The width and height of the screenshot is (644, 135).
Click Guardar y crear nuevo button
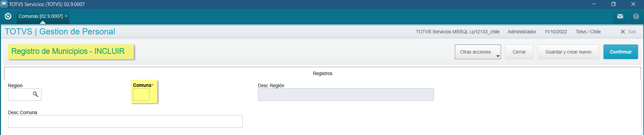[x=568, y=52]
